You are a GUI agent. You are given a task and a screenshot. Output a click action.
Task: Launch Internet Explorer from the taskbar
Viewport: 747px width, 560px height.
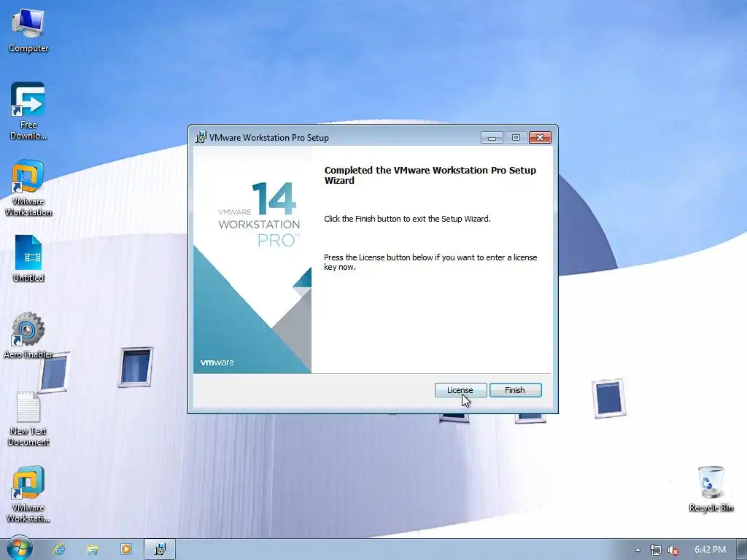coord(59,549)
